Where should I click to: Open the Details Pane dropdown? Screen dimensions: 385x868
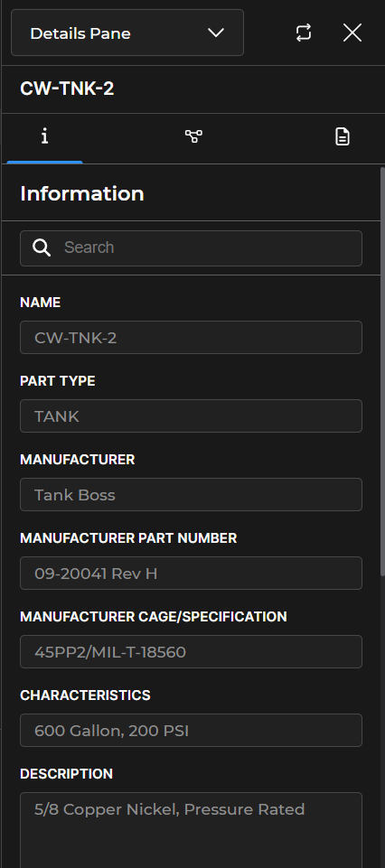click(127, 33)
